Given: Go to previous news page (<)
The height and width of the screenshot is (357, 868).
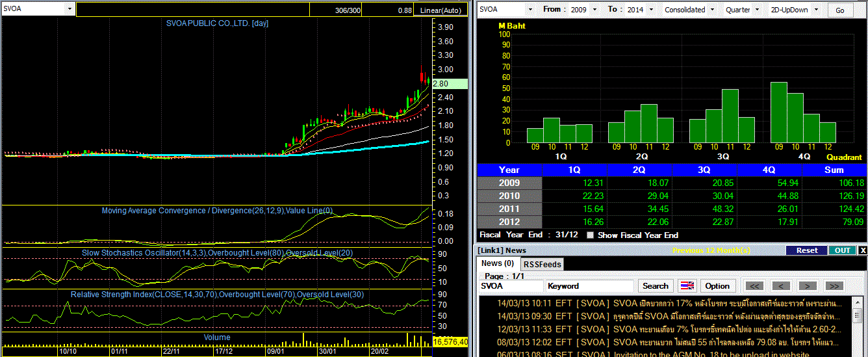Looking at the screenshot, I should [x=781, y=286].
